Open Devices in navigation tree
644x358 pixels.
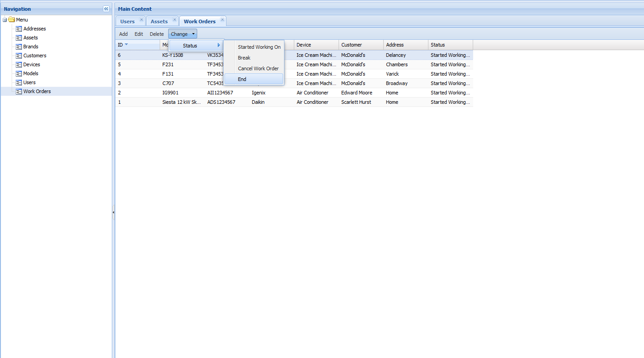31,64
